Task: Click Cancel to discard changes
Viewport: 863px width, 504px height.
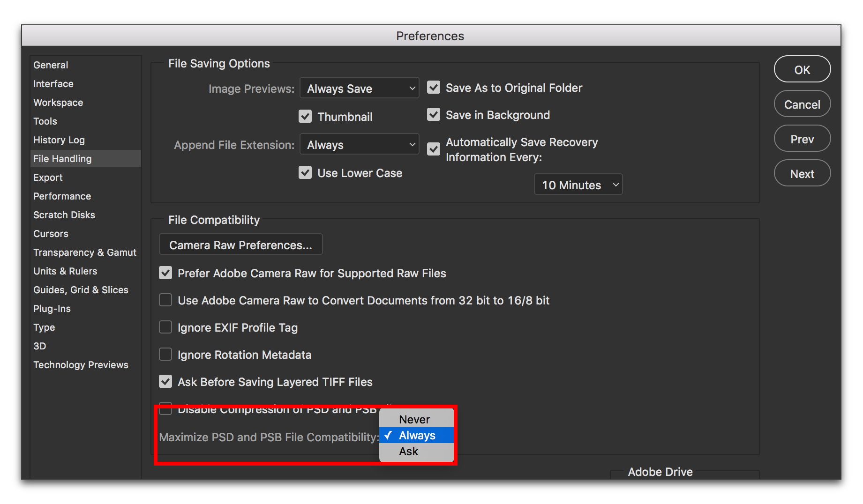Action: (802, 104)
